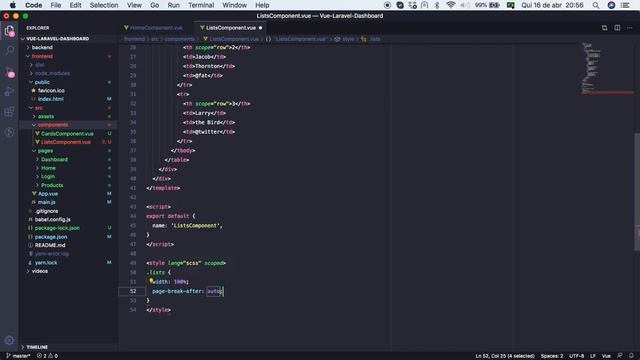
Task: Expand the TIMELINE section
Action: click(37, 347)
